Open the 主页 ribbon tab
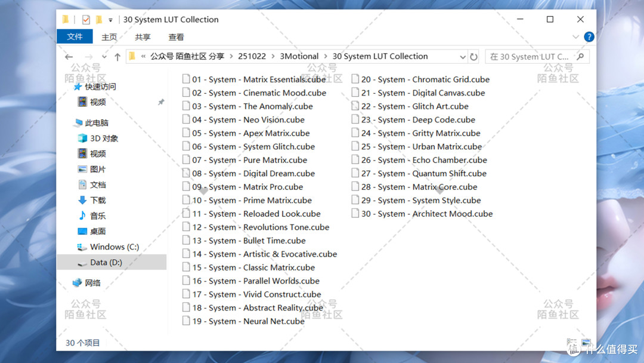Screen dimensions: 644x363 pyautogui.click(x=109, y=37)
